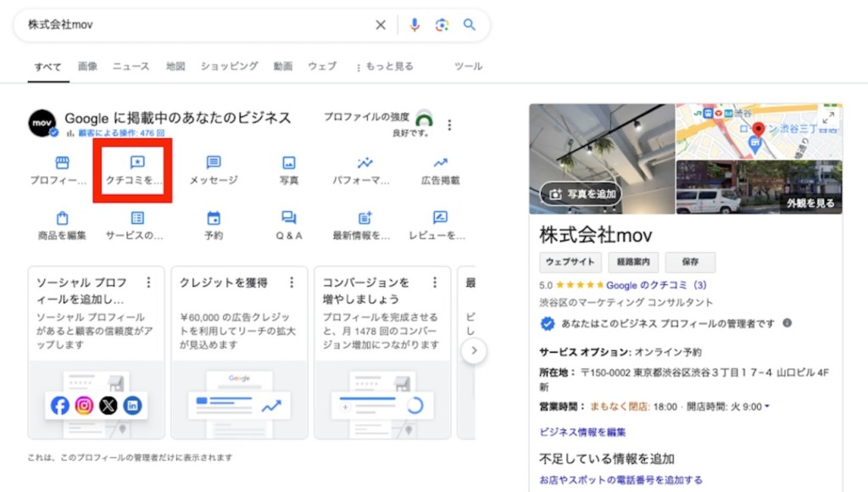Click ビジネス情報を編集 link
This screenshot has width=868, height=492.
click(582, 432)
